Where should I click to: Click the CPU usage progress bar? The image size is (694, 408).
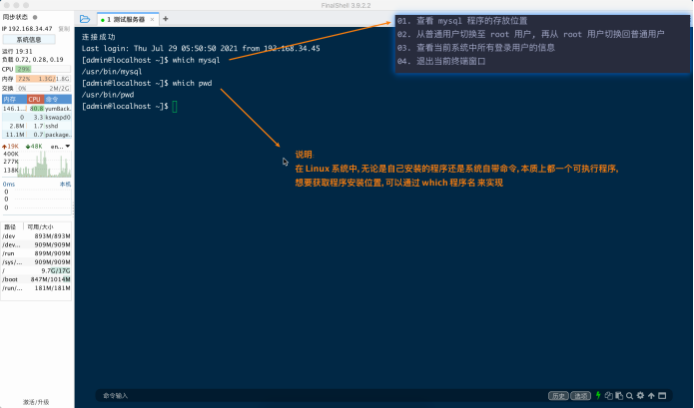coord(43,69)
